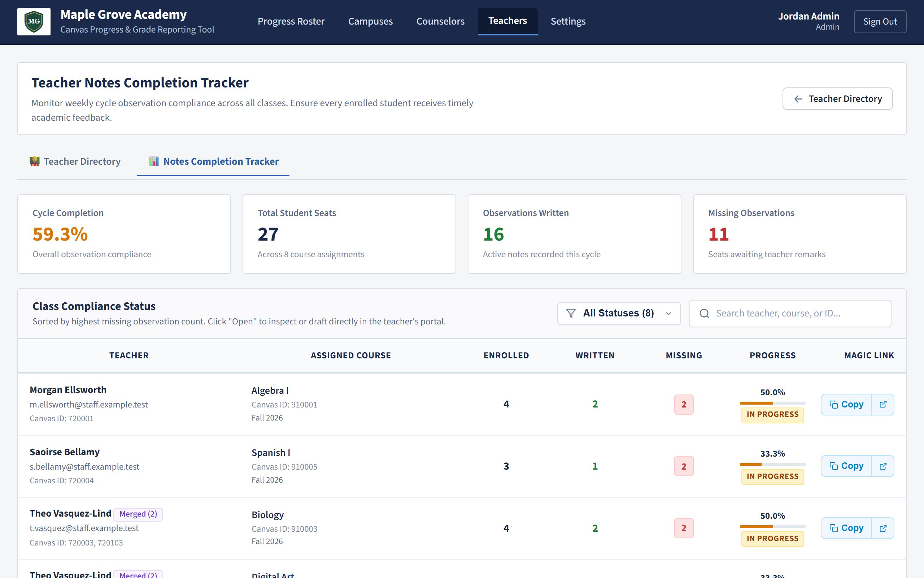Open Morgan Ellsworth's magic link externally

tap(883, 405)
